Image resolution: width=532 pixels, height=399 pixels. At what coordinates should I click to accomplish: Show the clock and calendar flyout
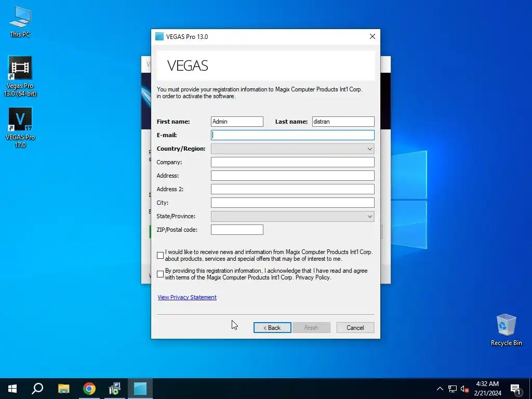point(487,389)
